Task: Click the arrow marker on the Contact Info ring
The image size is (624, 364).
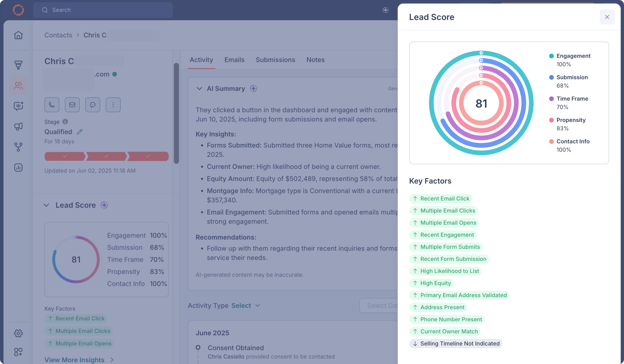Action: click(x=481, y=83)
